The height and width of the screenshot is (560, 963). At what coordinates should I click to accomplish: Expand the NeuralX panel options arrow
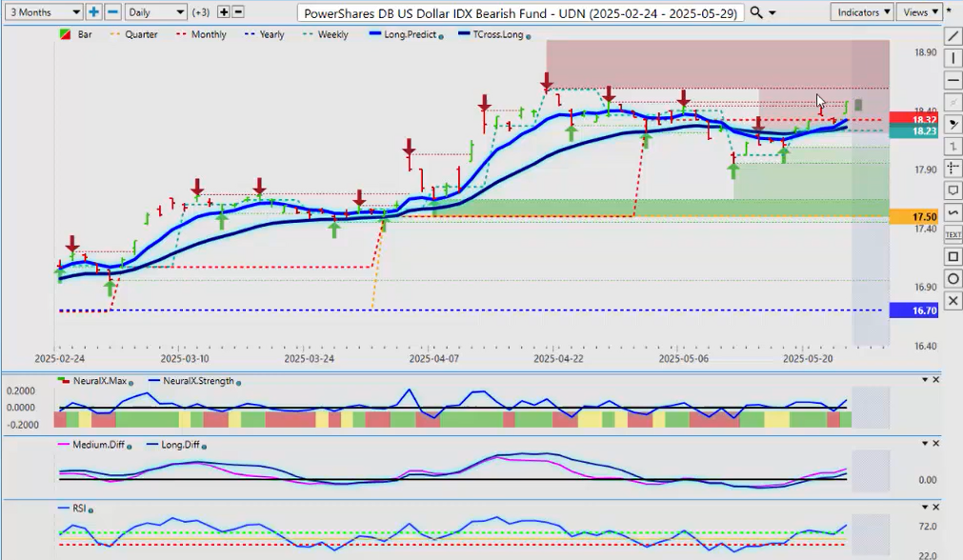pos(923,380)
